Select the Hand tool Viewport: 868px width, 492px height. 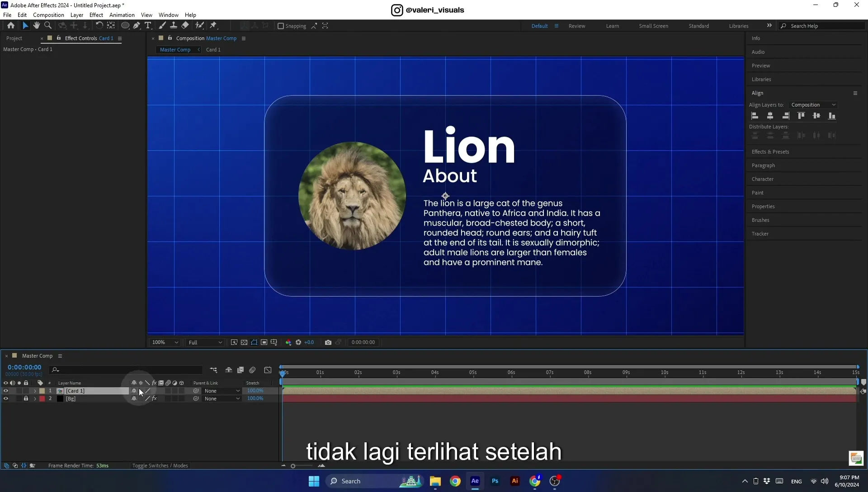[x=37, y=26]
